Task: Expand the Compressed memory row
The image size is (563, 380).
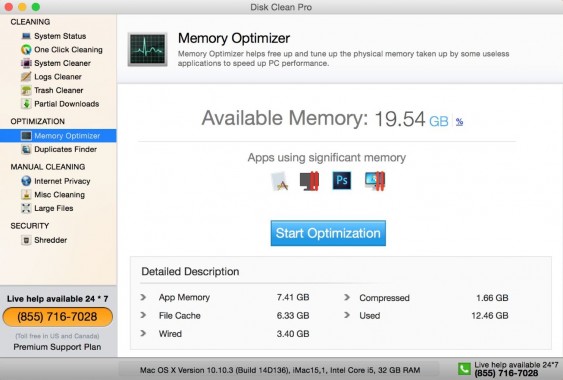Action: (x=347, y=297)
